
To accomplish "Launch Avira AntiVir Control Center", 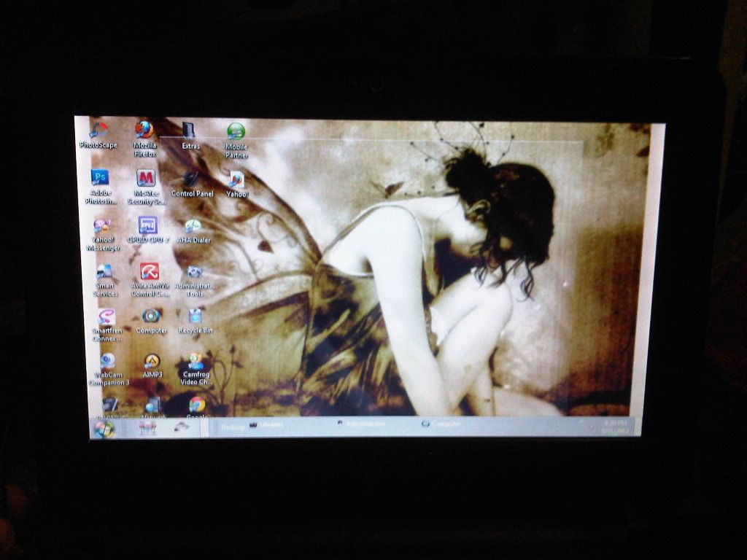I will (x=150, y=280).
